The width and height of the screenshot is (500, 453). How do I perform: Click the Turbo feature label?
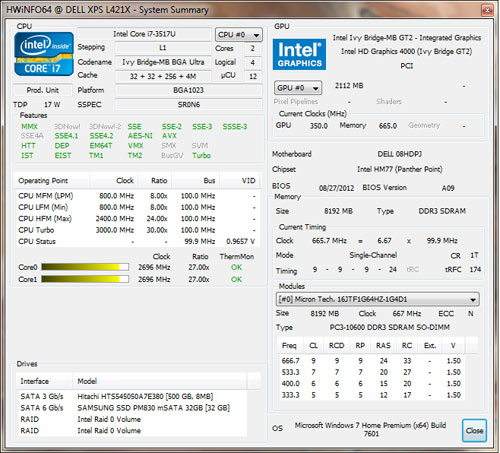coord(201,155)
